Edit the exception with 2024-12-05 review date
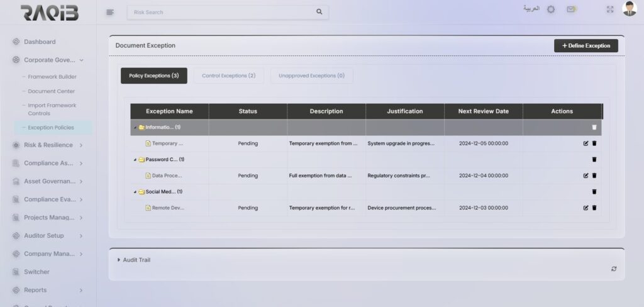This screenshot has width=644, height=307. tap(586, 143)
